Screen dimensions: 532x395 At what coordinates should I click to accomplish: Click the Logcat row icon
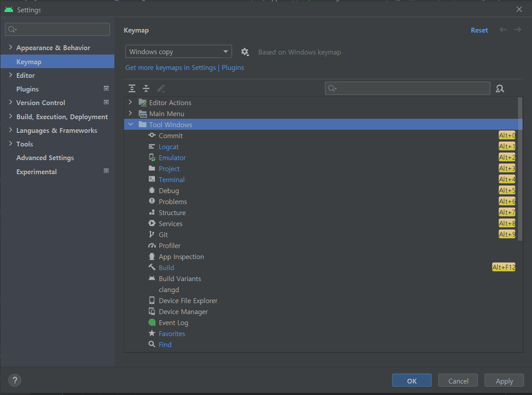click(152, 146)
